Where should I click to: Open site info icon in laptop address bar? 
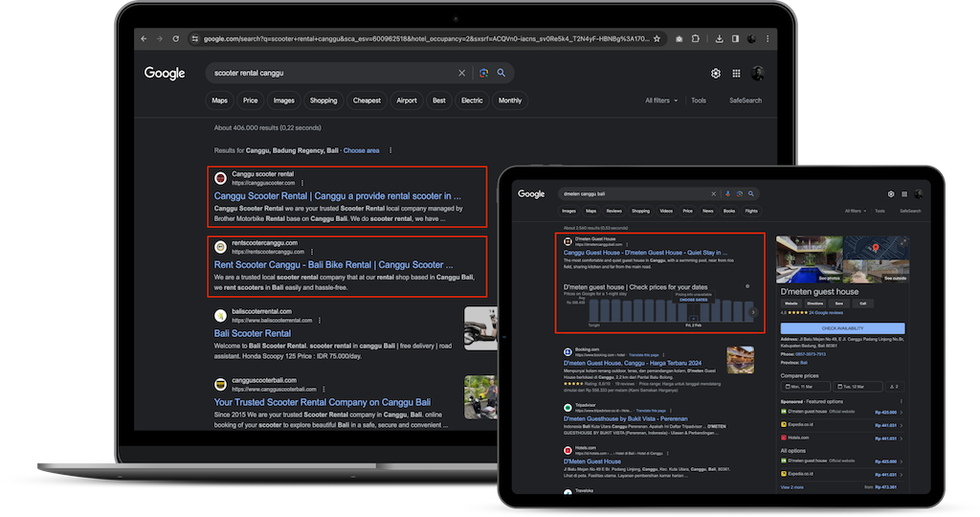click(195, 38)
